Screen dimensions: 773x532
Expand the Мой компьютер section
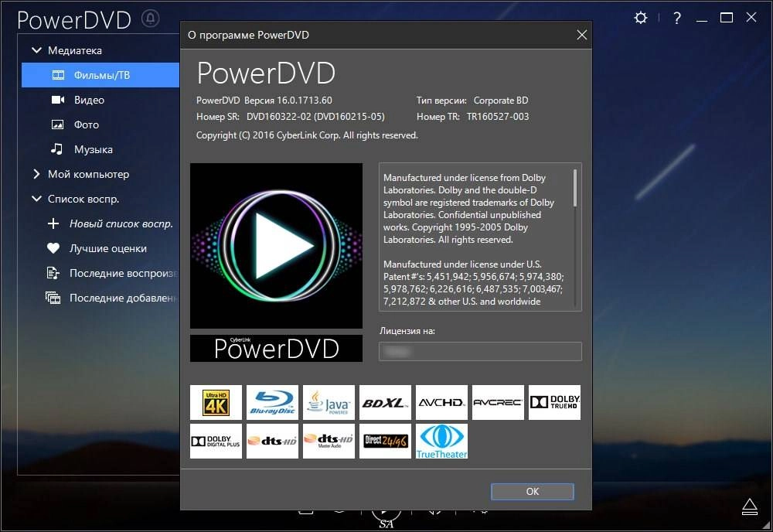[36, 174]
